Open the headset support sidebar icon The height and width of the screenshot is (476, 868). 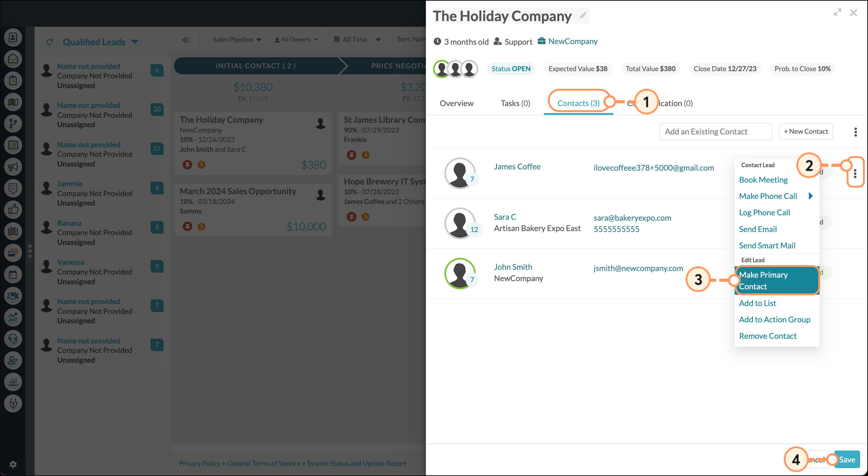(x=13, y=339)
